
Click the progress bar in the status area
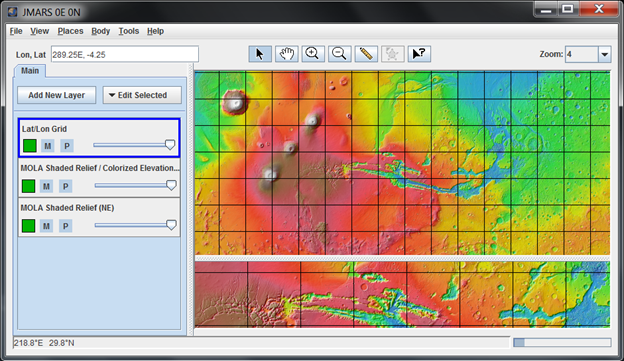562,342
